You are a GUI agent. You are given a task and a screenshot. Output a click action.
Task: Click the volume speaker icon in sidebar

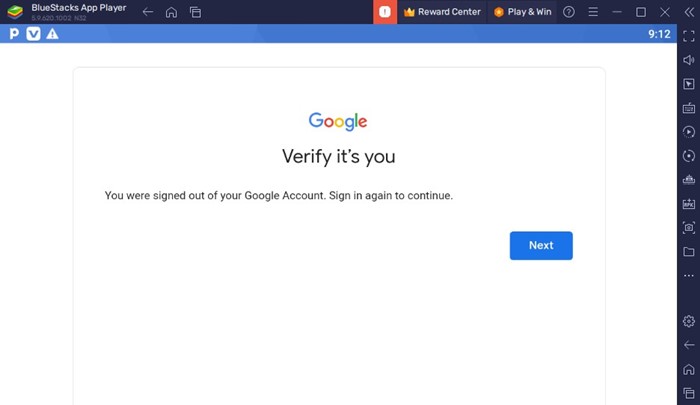(x=689, y=60)
